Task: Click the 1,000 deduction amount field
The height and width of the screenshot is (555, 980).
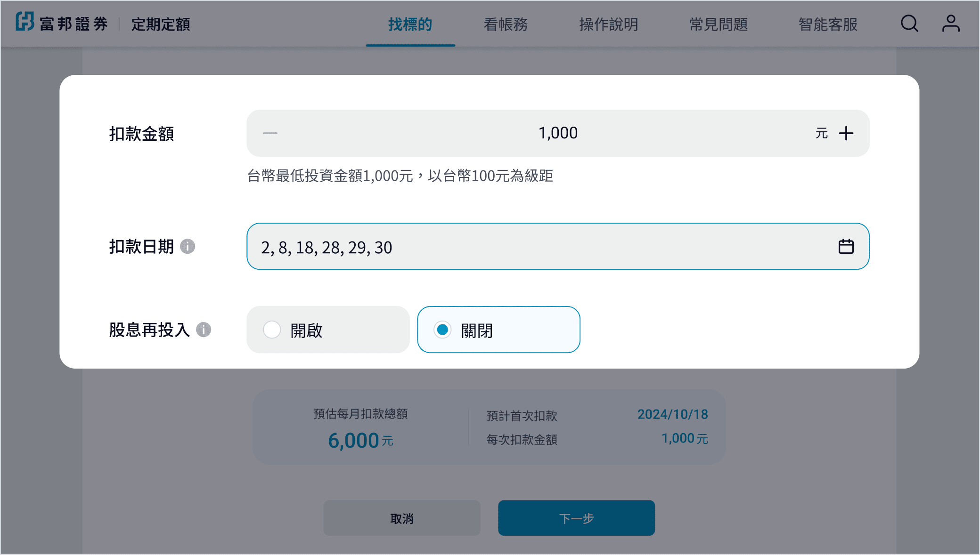Action: (558, 133)
